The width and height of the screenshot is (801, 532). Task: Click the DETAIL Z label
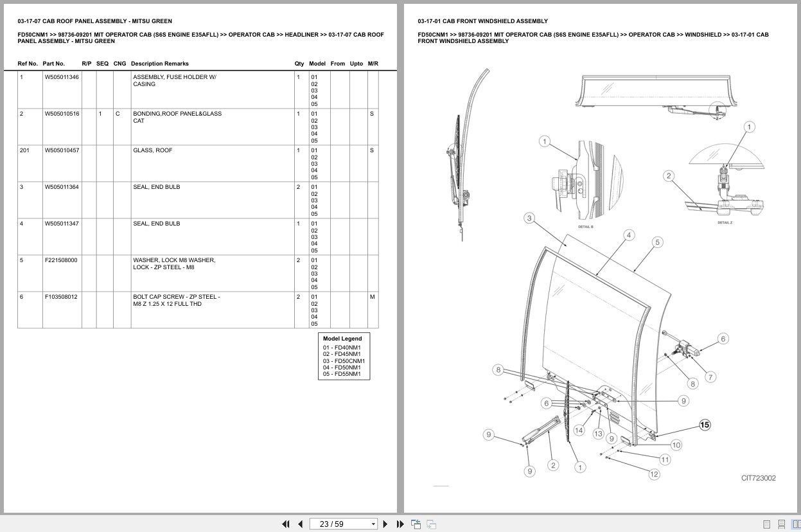click(x=725, y=222)
